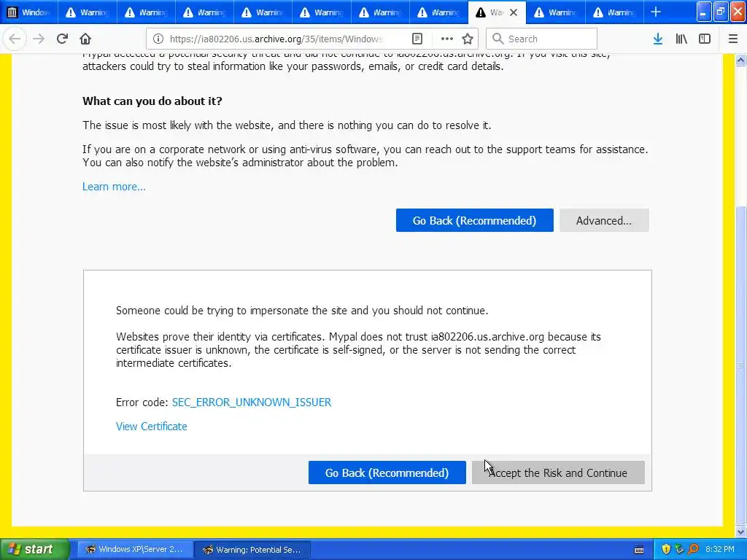The image size is (747, 560).
Task: Minimize the browser window
Action: click(704, 12)
